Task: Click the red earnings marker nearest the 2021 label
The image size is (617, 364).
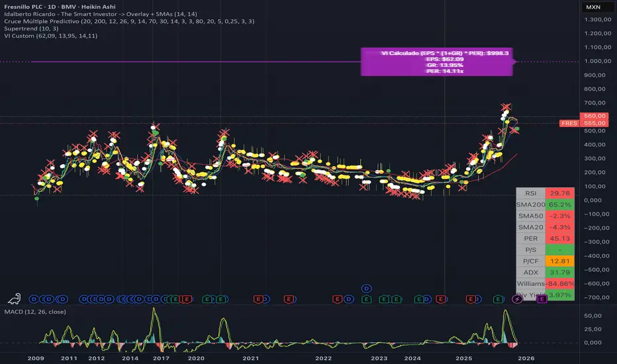Action: coord(259,299)
